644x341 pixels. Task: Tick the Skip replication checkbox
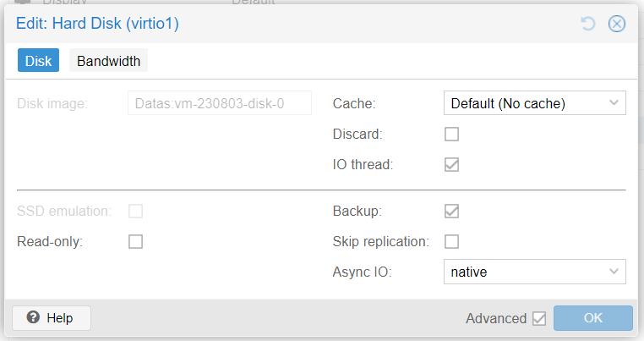click(x=452, y=241)
